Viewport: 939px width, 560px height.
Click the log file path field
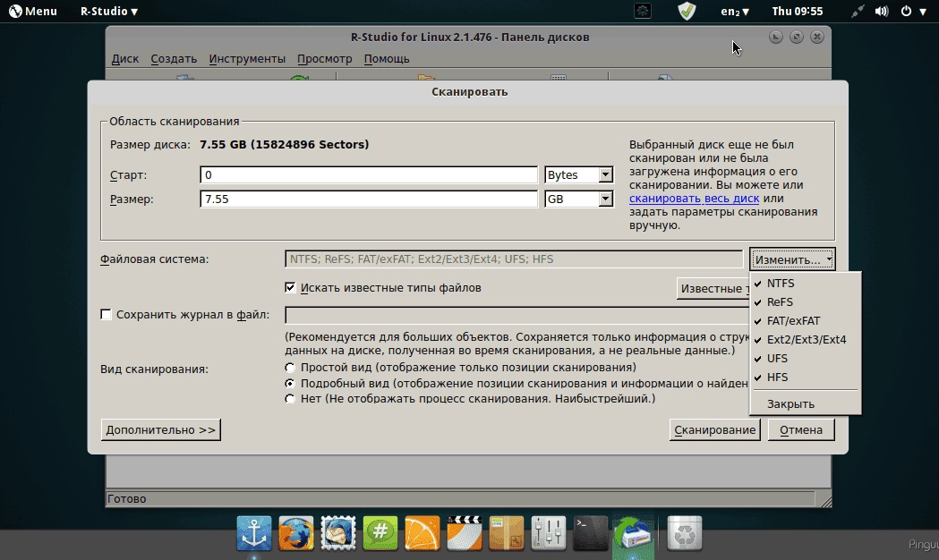click(x=517, y=315)
